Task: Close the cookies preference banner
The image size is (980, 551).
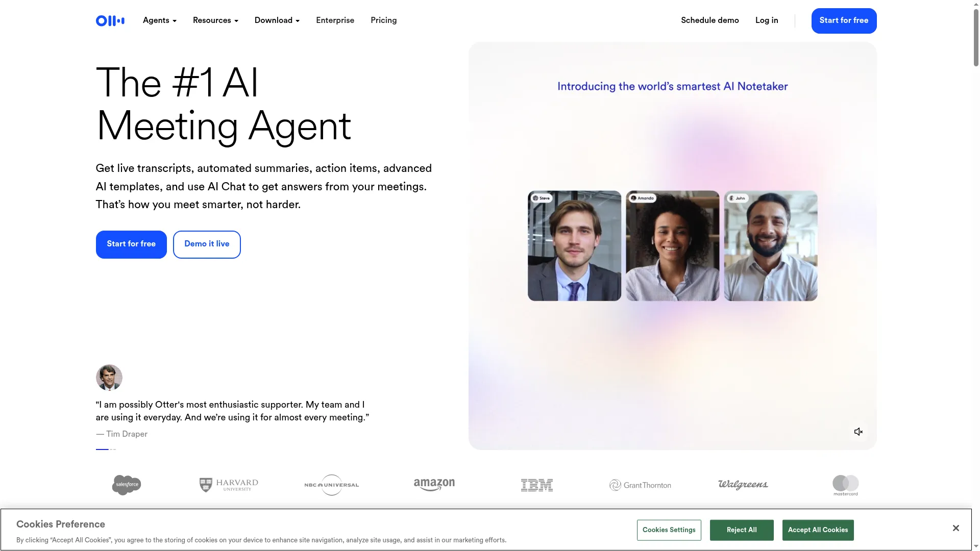Action: click(956, 528)
